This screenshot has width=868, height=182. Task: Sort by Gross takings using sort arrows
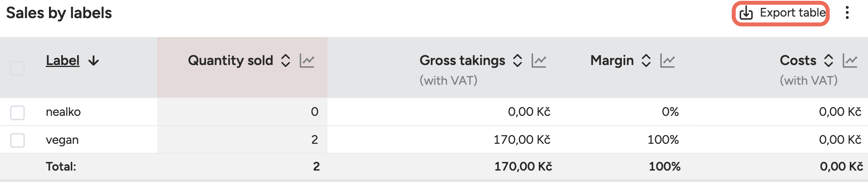[517, 61]
